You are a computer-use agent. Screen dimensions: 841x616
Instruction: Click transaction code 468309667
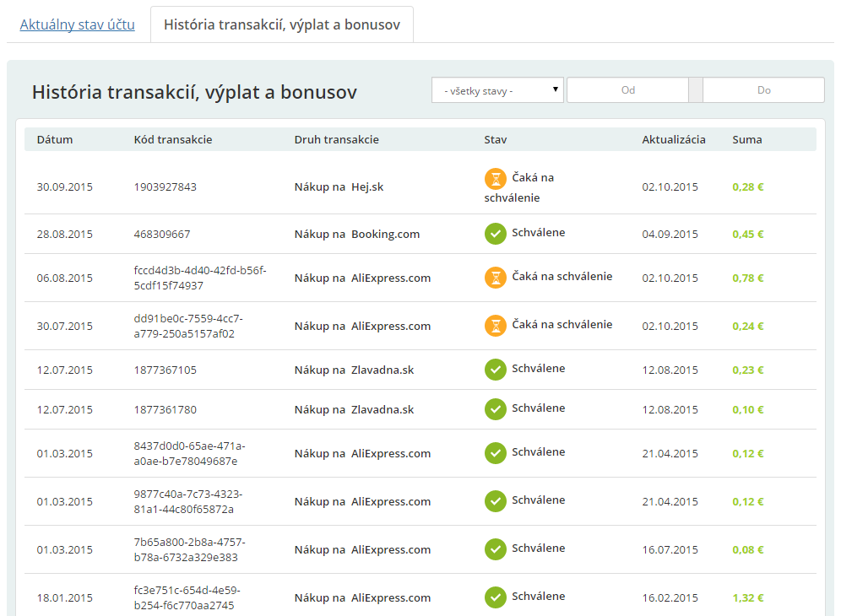point(162,235)
